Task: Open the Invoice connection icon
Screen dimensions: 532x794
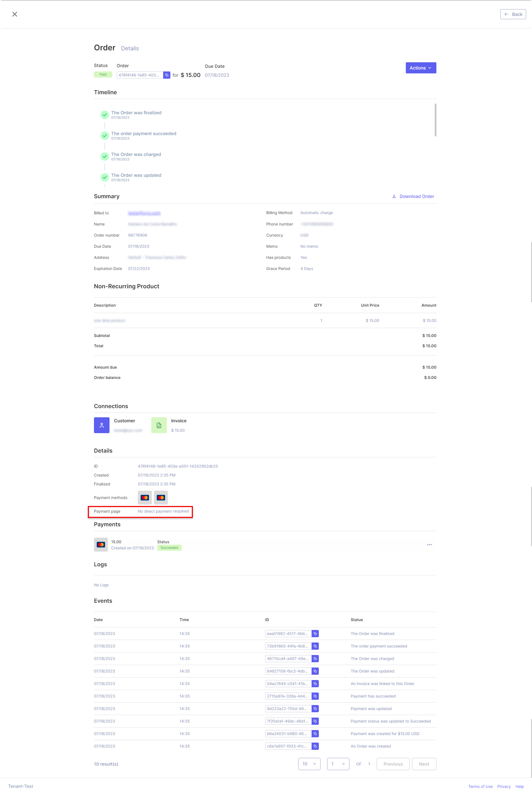Action: coord(159,425)
